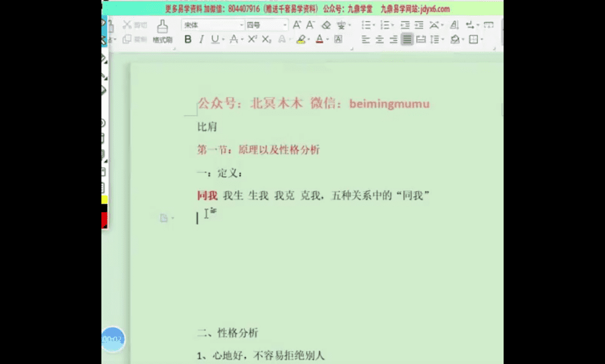Toggle justified text alignment
This screenshot has height=364, width=605.
(407, 39)
